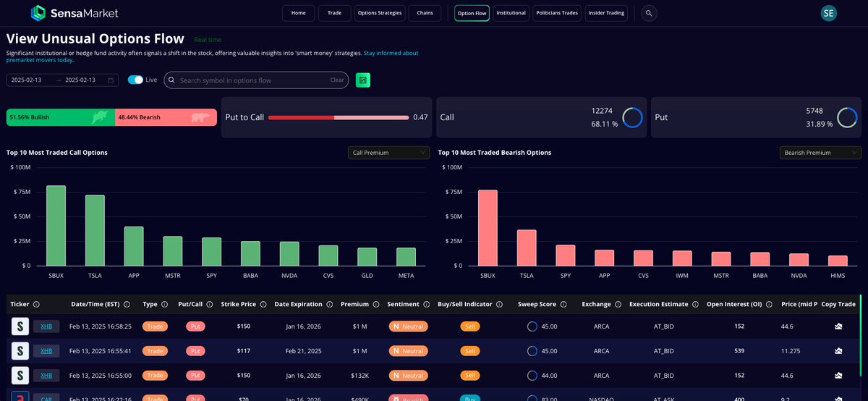Open the Bearish Premium dropdown
This screenshot has height=401, width=868.
click(x=820, y=153)
